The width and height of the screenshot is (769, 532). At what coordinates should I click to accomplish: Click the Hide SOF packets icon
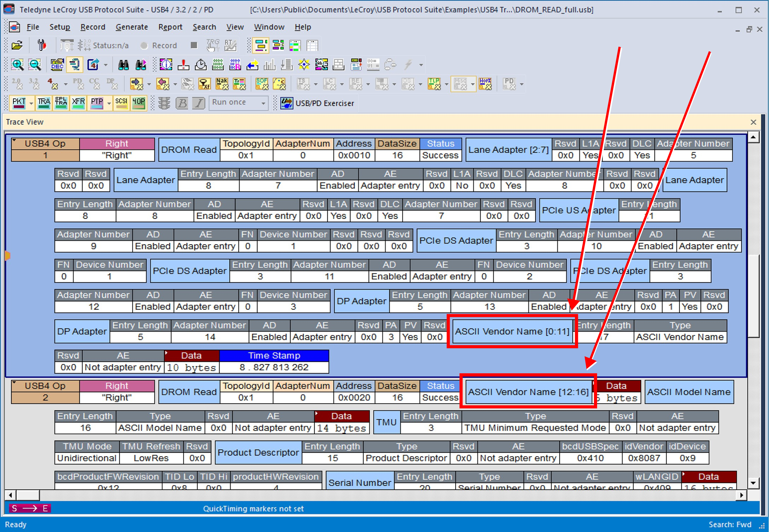262,84
